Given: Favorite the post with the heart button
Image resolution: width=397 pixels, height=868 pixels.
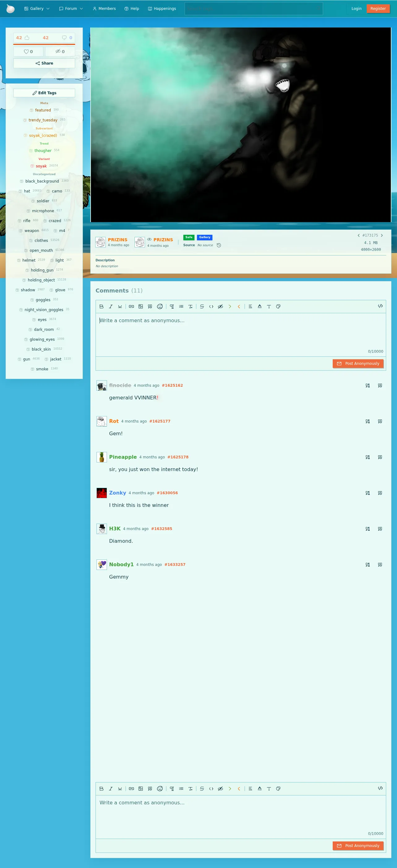Looking at the screenshot, I should click(28, 52).
